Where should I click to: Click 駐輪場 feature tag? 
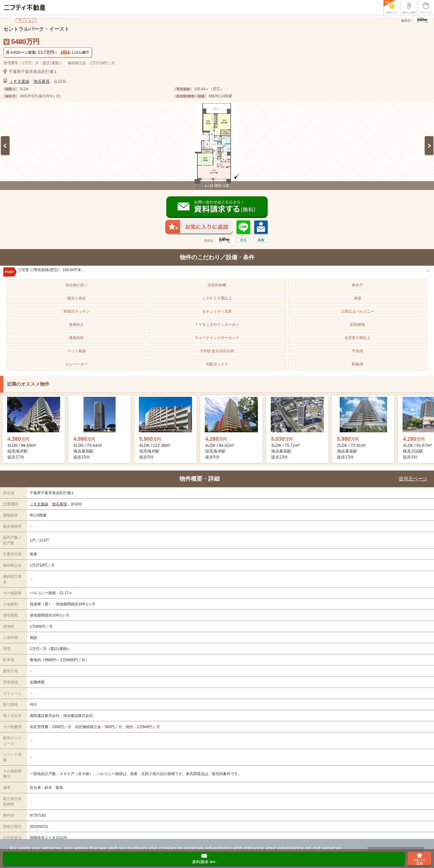358,364
